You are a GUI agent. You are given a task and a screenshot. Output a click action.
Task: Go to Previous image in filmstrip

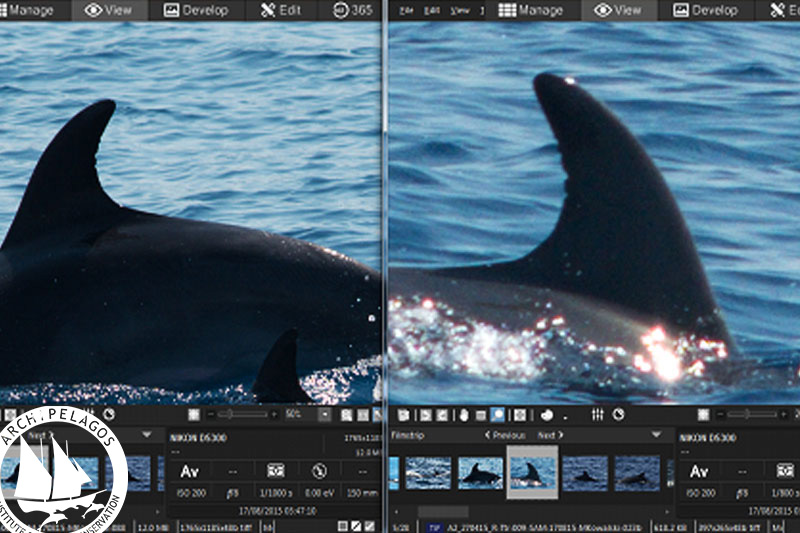pyautogui.click(x=505, y=435)
